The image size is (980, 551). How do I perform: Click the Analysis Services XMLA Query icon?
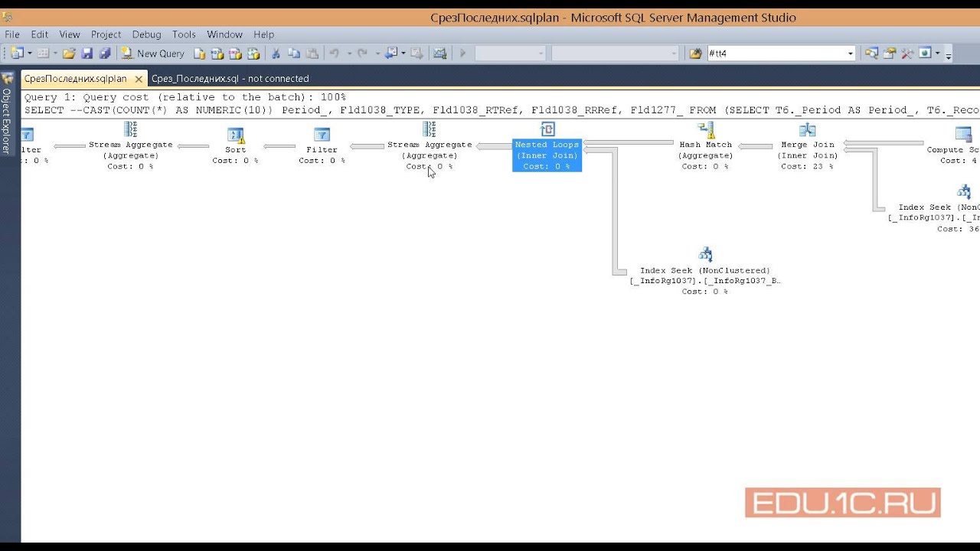point(253,54)
